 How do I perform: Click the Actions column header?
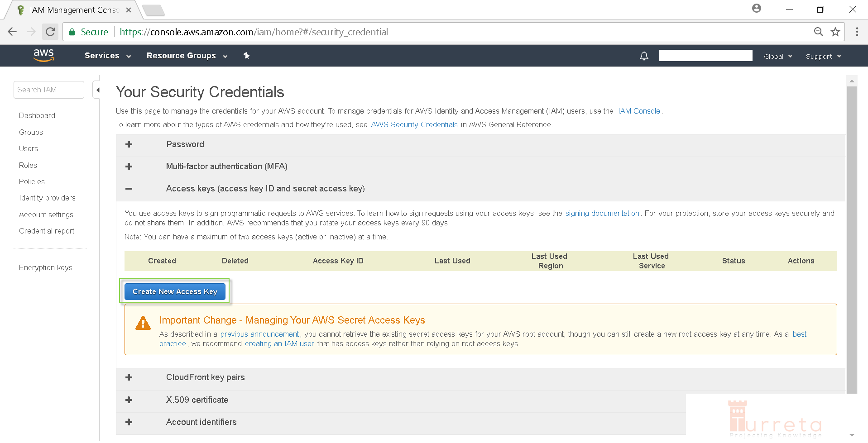(x=801, y=261)
